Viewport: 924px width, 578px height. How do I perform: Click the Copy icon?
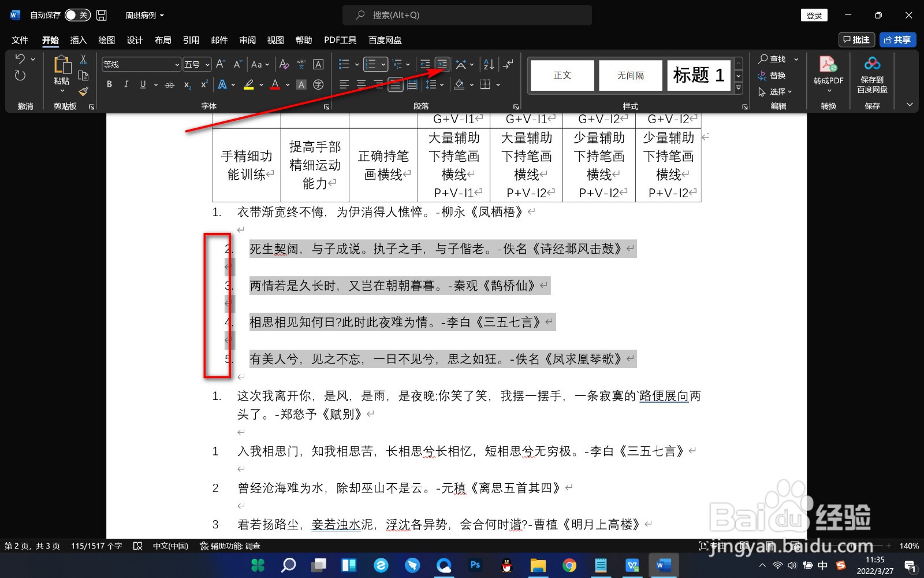[x=83, y=76]
